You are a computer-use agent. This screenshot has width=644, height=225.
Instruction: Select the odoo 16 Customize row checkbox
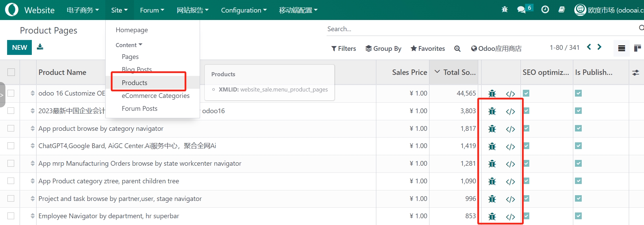pos(11,93)
